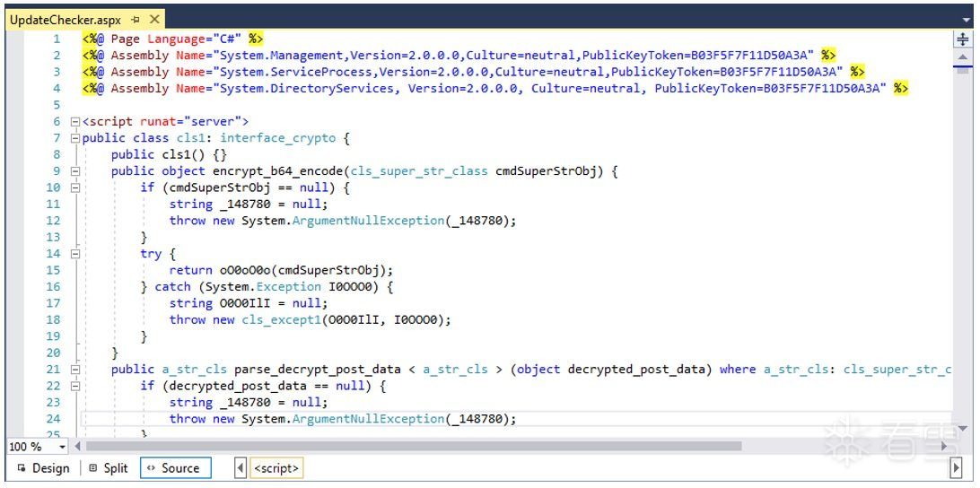The width and height of the screenshot is (980, 488).
Task: Click the horizontal scrollbar thumb
Action: click(414, 447)
